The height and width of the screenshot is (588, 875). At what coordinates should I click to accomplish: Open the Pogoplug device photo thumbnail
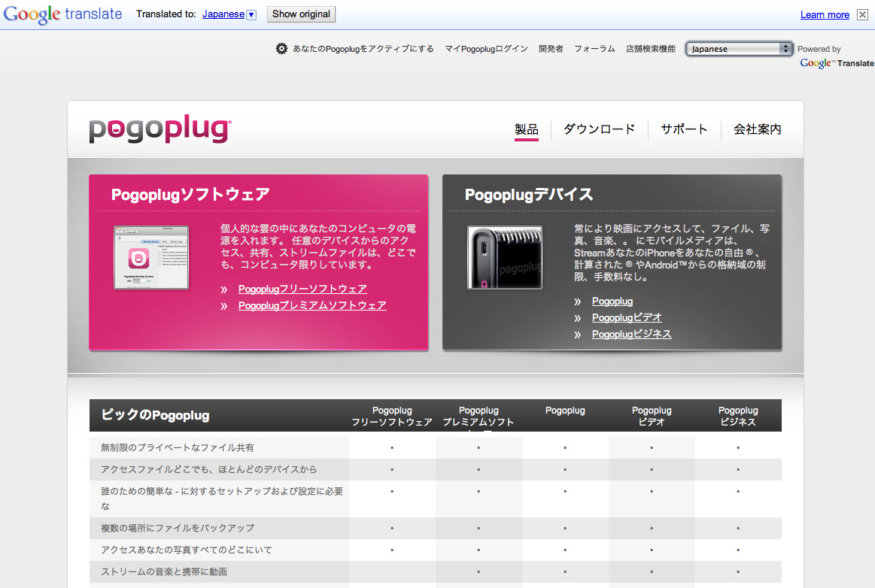pos(505,258)
